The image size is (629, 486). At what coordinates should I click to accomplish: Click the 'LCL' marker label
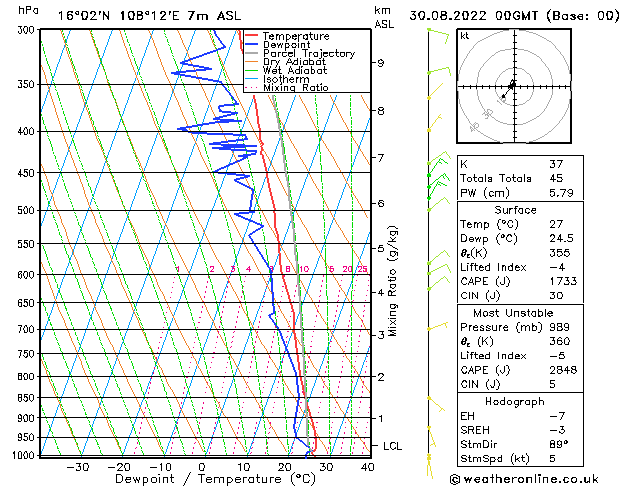[392, 446]
